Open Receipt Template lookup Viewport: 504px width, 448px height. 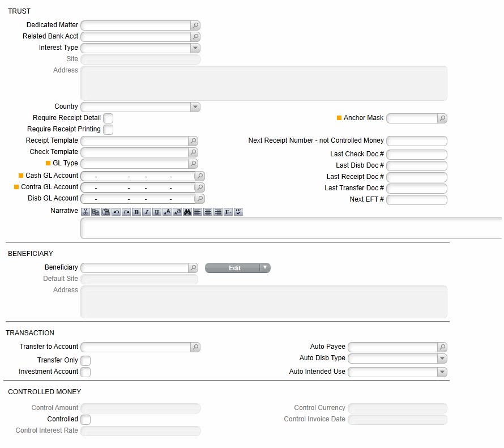click(193, 141)
